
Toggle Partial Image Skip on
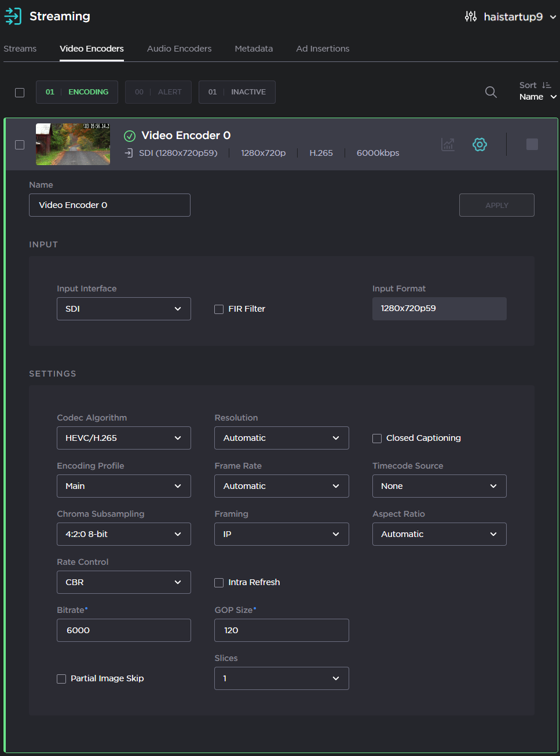tap(61, 678)
